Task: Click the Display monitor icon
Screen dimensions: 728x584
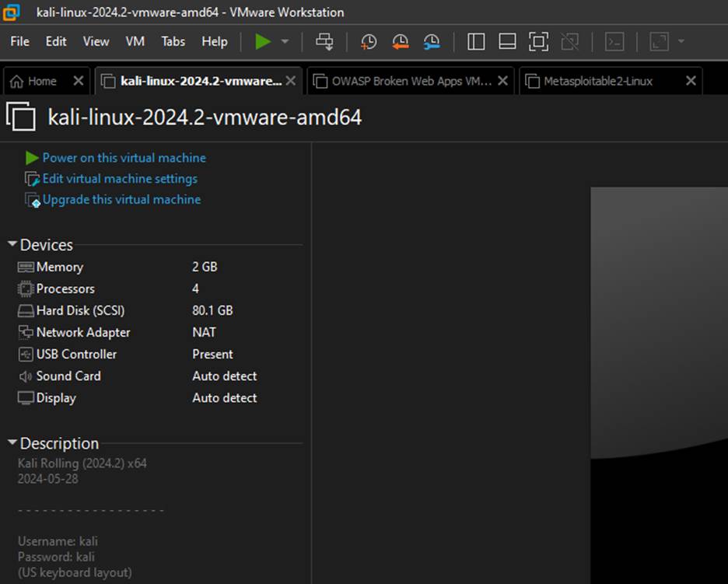Action: click(26, 398)
